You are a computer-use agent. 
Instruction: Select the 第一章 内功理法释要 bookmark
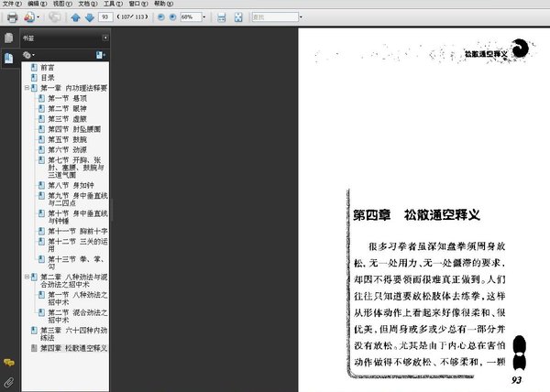coord(73,88)
